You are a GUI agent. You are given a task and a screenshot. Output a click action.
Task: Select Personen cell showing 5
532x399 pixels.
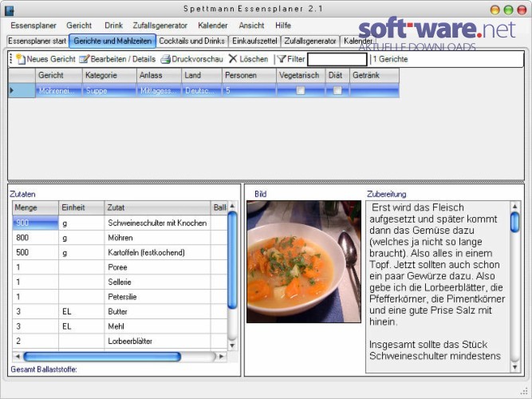point(249,91)
